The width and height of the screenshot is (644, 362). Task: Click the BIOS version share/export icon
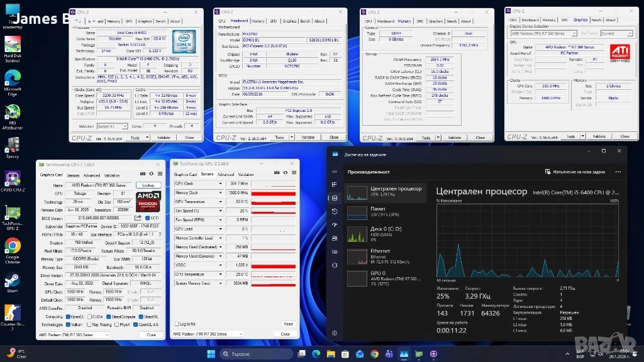tap(138, 217)
